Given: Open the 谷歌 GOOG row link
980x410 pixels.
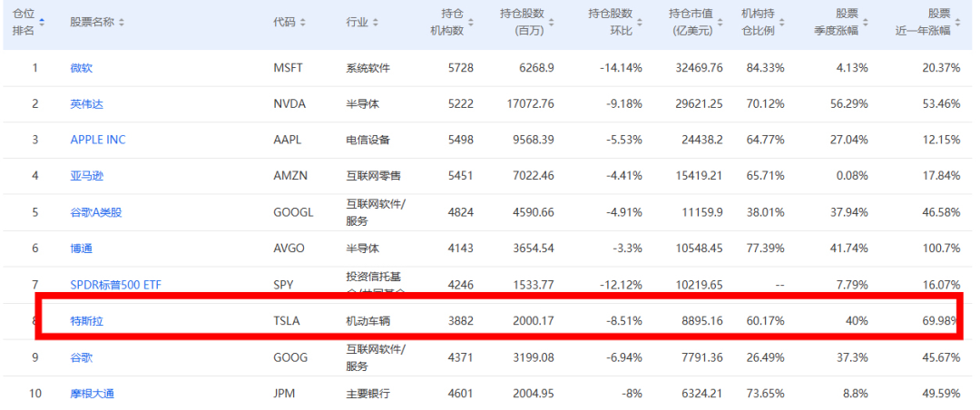Looking at the screenshot, I should [82, 357].
